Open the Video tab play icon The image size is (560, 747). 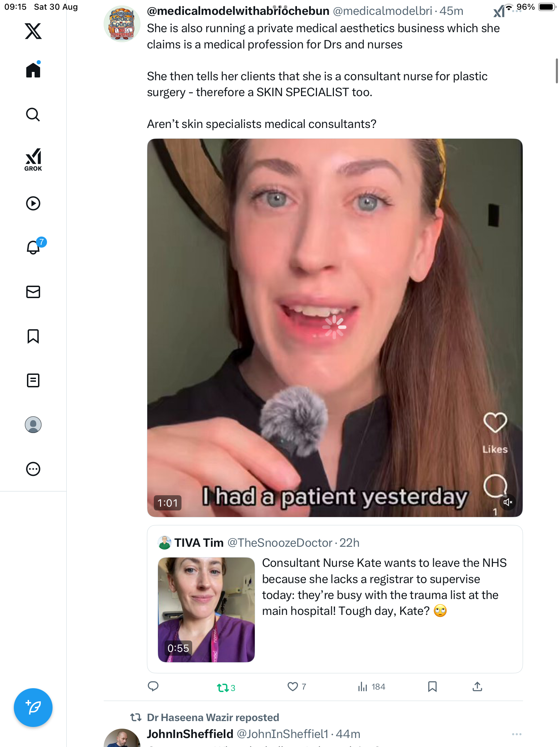click(33, 203)
